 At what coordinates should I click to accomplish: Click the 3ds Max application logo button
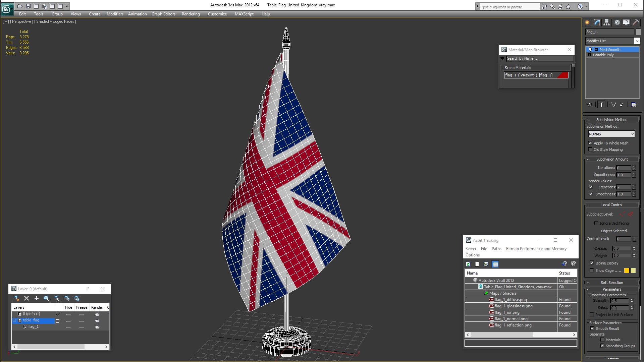(7, 9)
